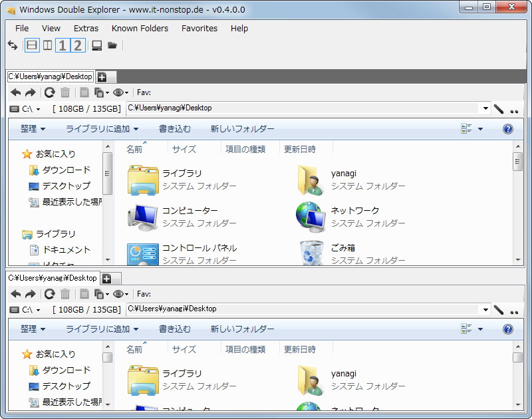Viewport: 532px width, 419px height.
Task: Click the computer monitor toolbar icon
Action: pos(96,45)
